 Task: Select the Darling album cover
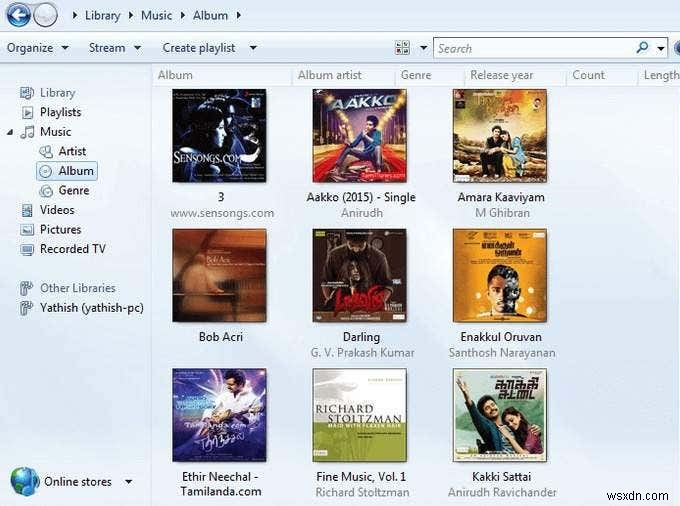[360, 276]
